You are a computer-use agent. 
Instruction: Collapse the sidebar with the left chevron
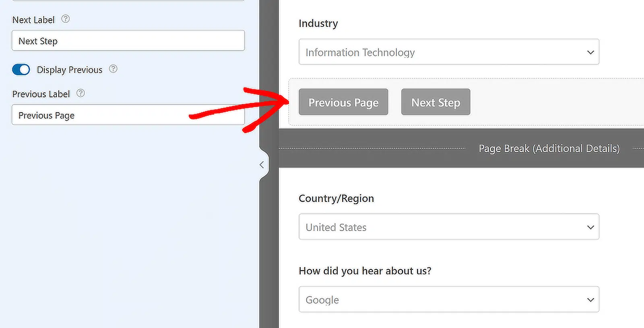(x=262, y=165)
